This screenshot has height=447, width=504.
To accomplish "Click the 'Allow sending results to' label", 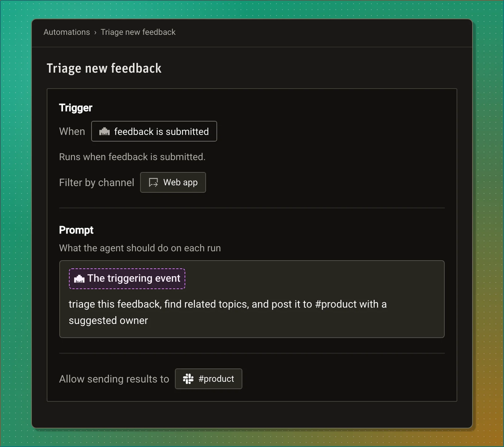I will (x=114, y=379).
